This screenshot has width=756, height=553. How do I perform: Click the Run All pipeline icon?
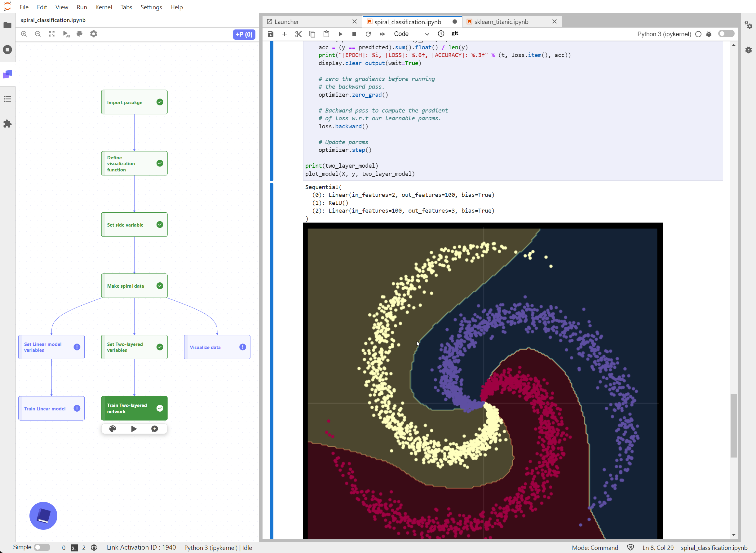[x=66, y=34]
